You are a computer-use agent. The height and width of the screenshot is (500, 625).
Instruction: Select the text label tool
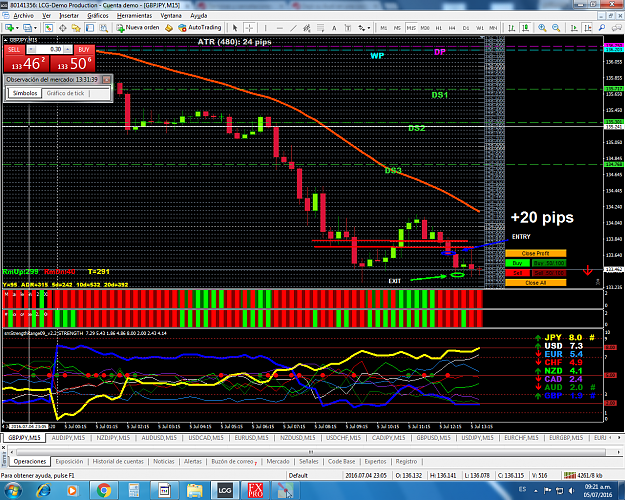coord(348,28)
